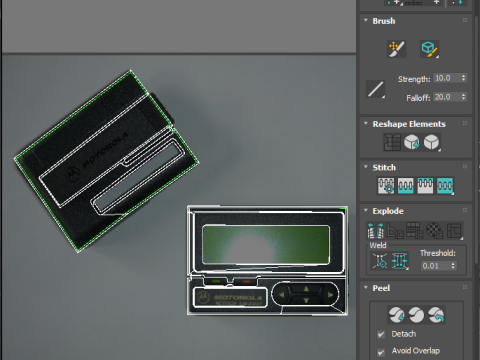
Task: Click the Falloff spinner arrows
Action: coord(463,97)
